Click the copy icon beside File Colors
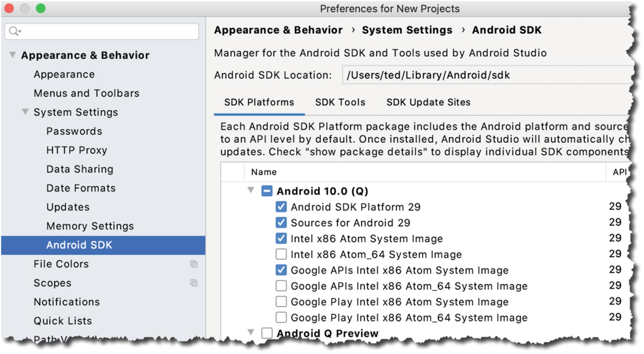Screen dimensions: 644x354 [193, 264]
